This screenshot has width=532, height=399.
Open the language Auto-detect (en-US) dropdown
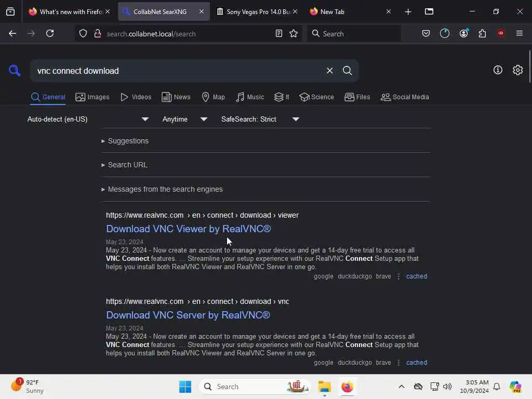[x=88, y=119]
